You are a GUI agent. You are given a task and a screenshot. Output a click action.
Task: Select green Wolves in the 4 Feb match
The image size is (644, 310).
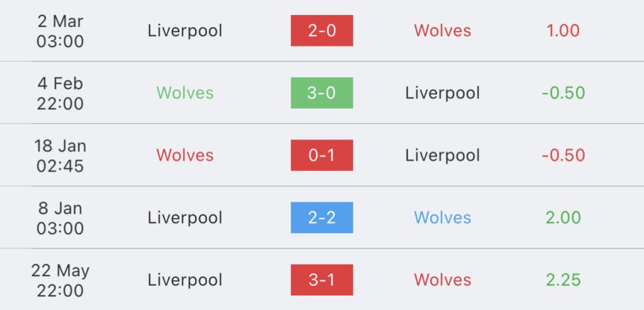(x=185, y=93)
